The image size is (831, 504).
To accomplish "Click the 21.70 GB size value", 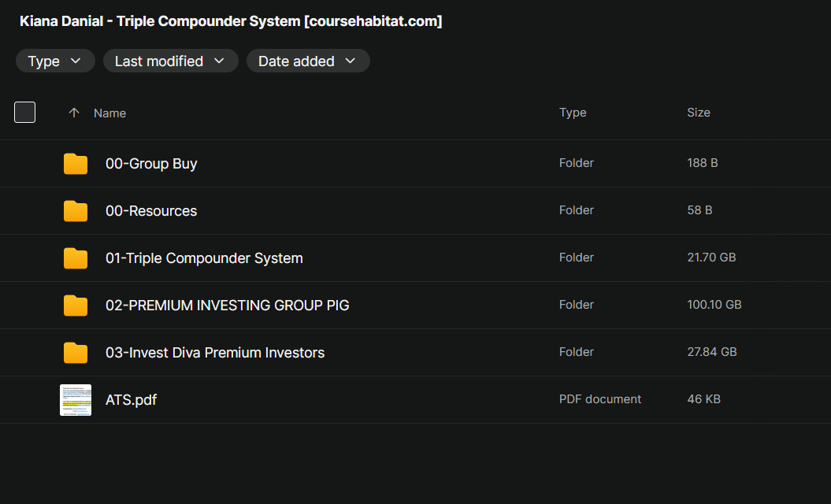I will coord(712,257).
